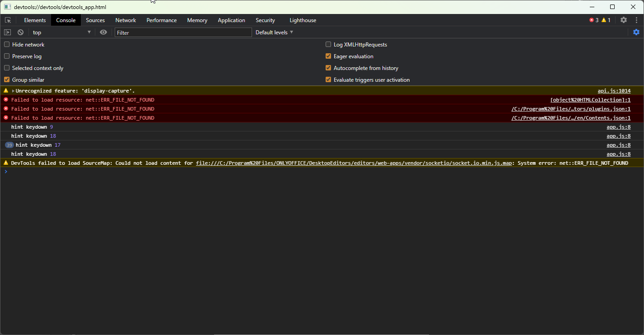Open the Lighthouse tab

pos(303,20)
